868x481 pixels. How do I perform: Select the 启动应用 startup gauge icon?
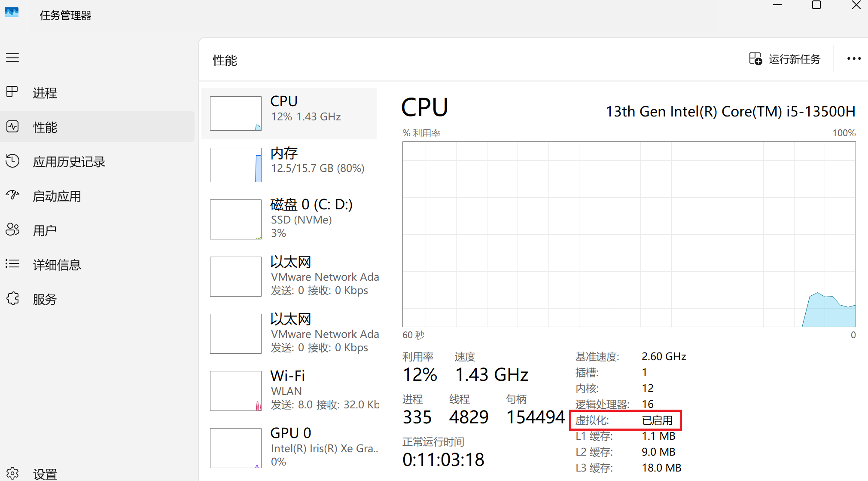[12, 195]
